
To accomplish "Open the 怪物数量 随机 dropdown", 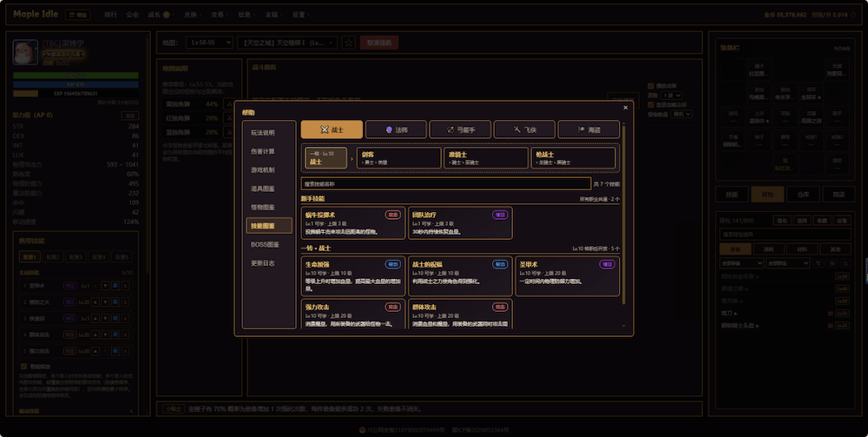I will tap(681, 114).
